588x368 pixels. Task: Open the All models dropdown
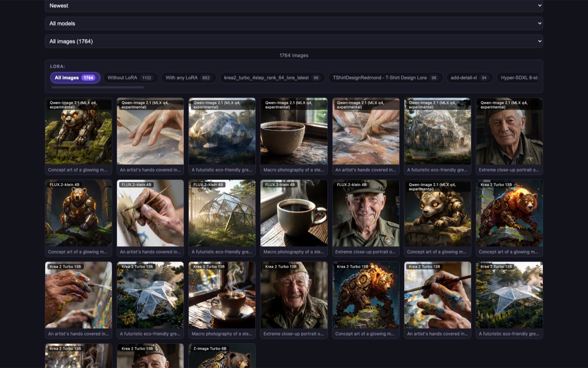point(294,24)
